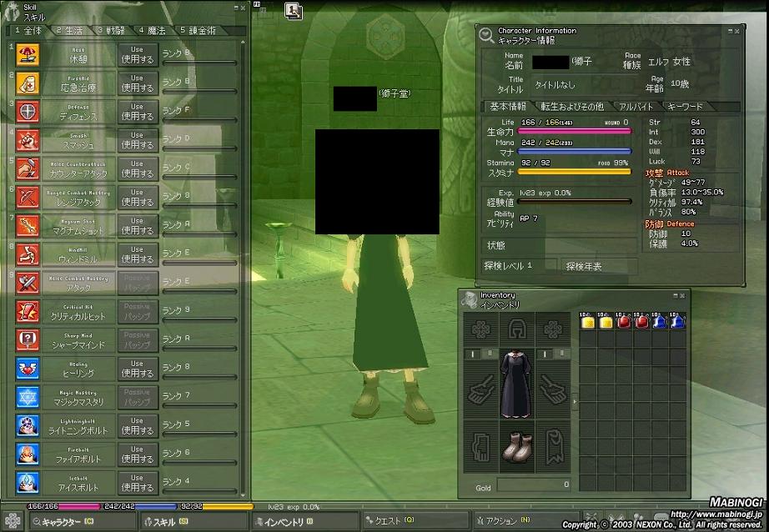Expand the inventory side arrow
Image resolution: width=769 pixels, height=532 pixels.
[575, 401]
